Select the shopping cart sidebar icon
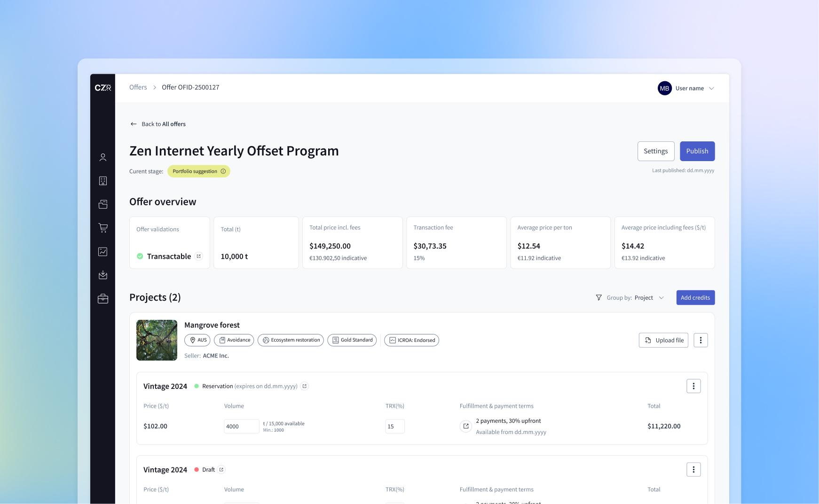This screenshot has width=819, height=504. click(103, 228)
